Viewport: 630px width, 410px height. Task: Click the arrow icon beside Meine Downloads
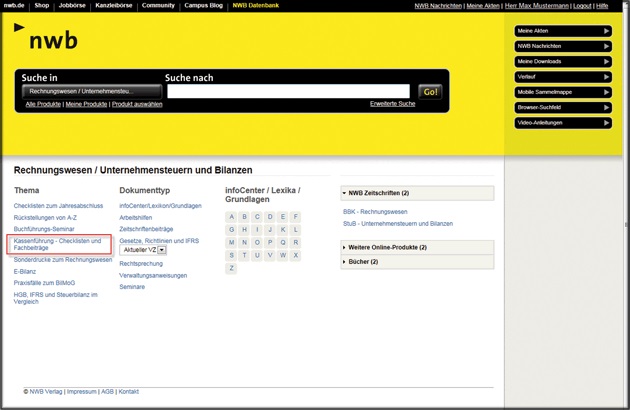pyautogui.click(x=606, y=62)
